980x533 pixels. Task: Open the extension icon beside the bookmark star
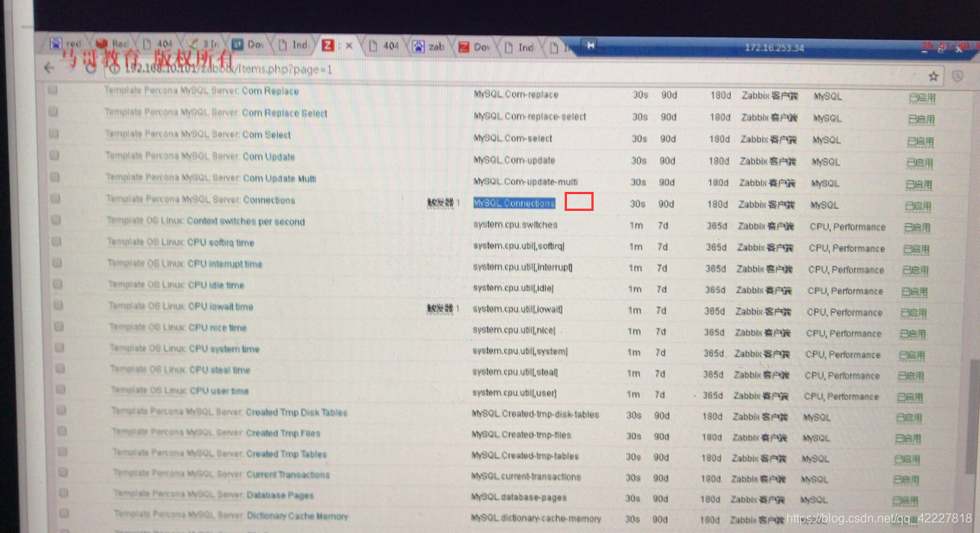coord(959,77)
